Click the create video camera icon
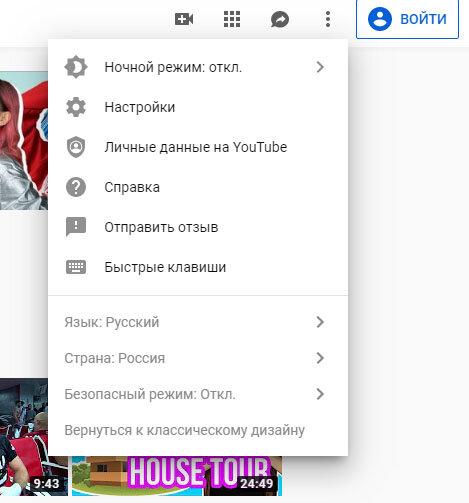Screen dimensions: 469x503 tap(184, 19)
